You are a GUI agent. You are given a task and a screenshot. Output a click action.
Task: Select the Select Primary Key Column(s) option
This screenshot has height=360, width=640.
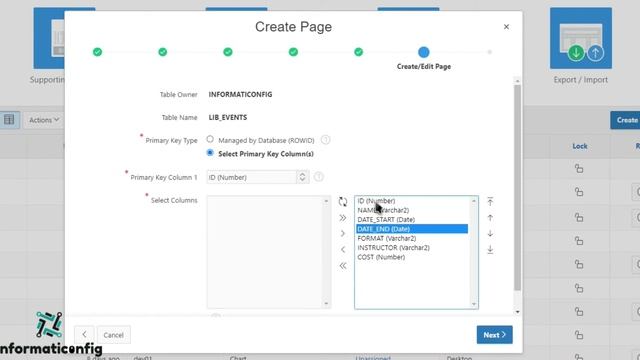point(210,153)
